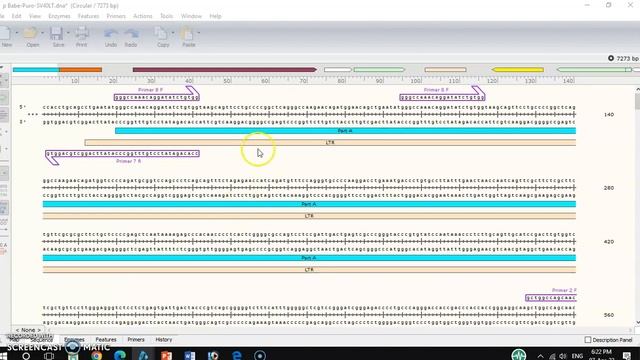Open the Primers menu

point(116,16)
